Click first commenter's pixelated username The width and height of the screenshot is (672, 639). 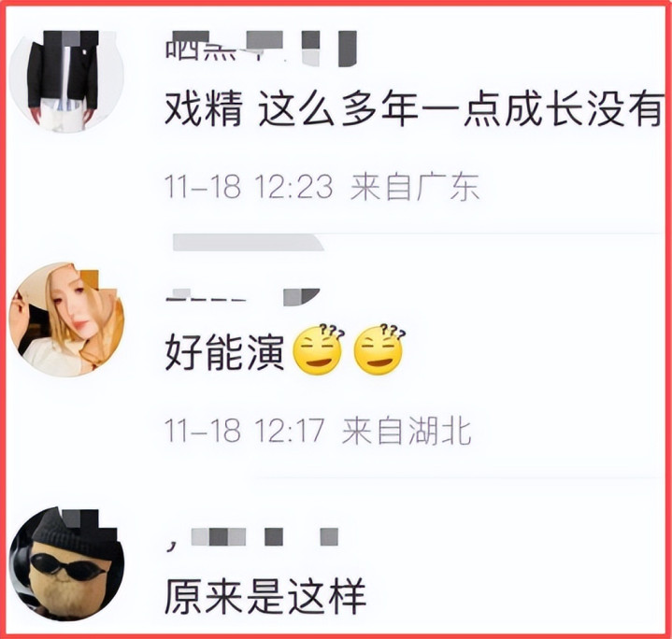[x=261, y=49]
